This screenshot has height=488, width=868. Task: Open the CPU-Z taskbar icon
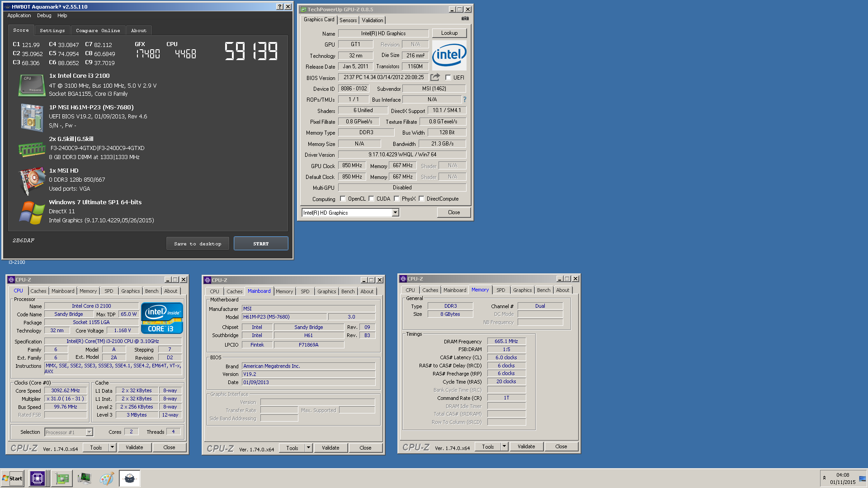(x=38, y=478)
